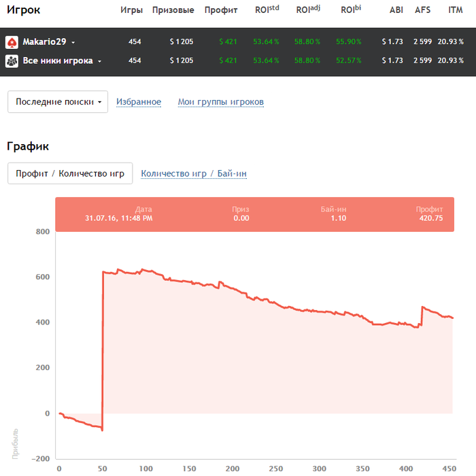Click the 'Призовые' column header
Image resolution: width=476 pixels, height=476 pixels.
click(173, 10)
